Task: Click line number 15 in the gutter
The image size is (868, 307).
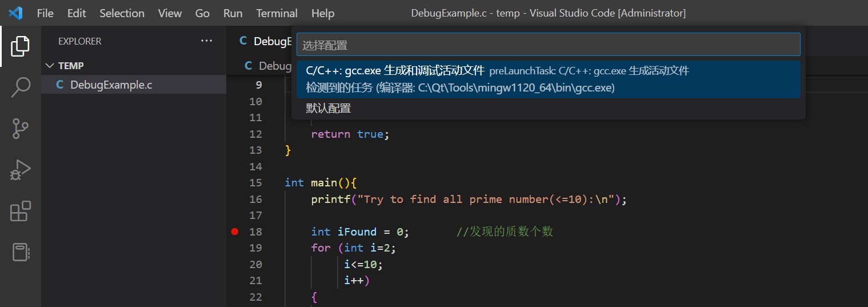Action: click(255, 182)
